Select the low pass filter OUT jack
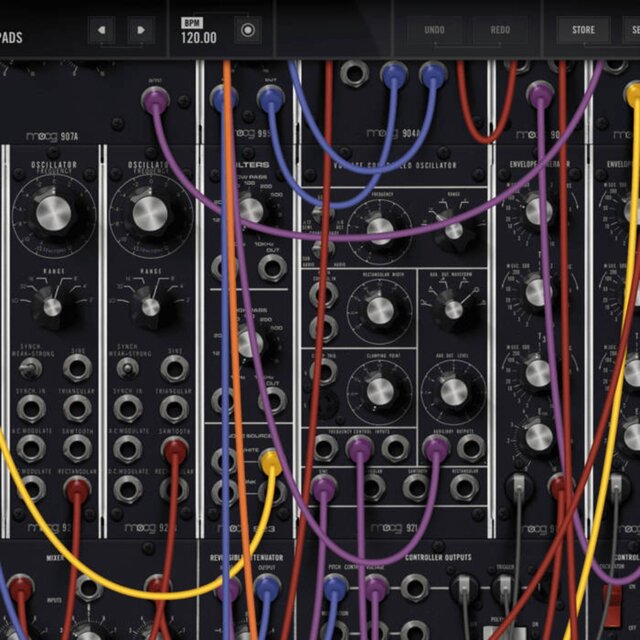The width and height of the screenshot is (640, 640). 272,268
